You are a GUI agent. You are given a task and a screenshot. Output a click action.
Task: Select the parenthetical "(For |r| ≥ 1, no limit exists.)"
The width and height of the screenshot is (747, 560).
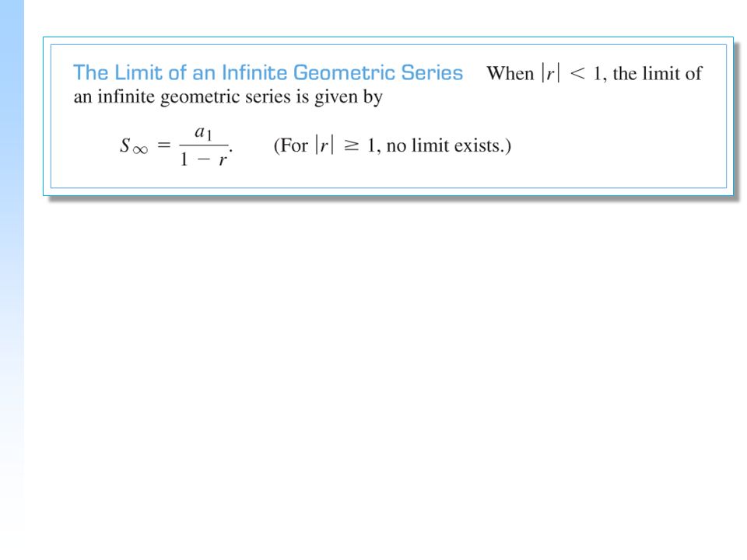(392, 145)
